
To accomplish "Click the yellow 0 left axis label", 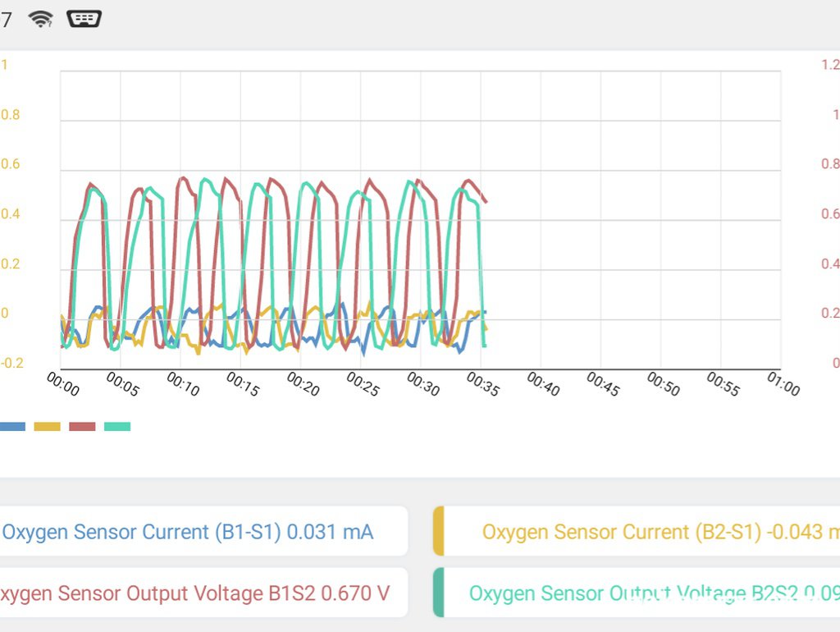I will point(5,313).
